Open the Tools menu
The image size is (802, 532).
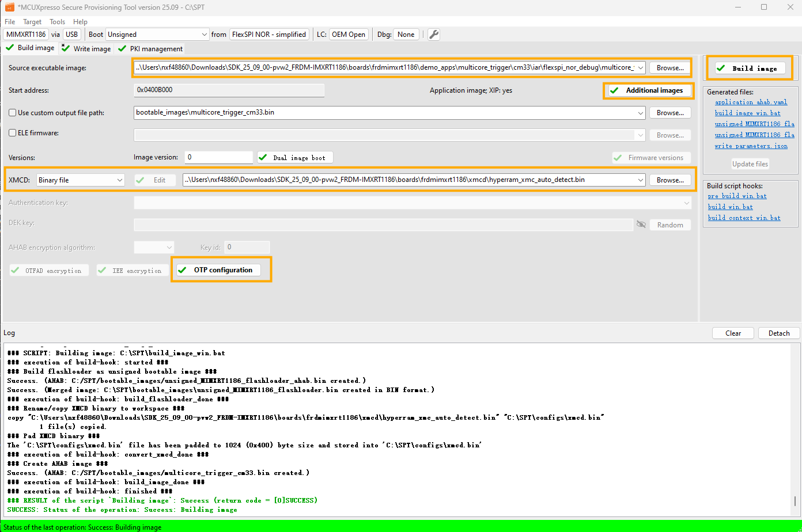pos(57,22)
